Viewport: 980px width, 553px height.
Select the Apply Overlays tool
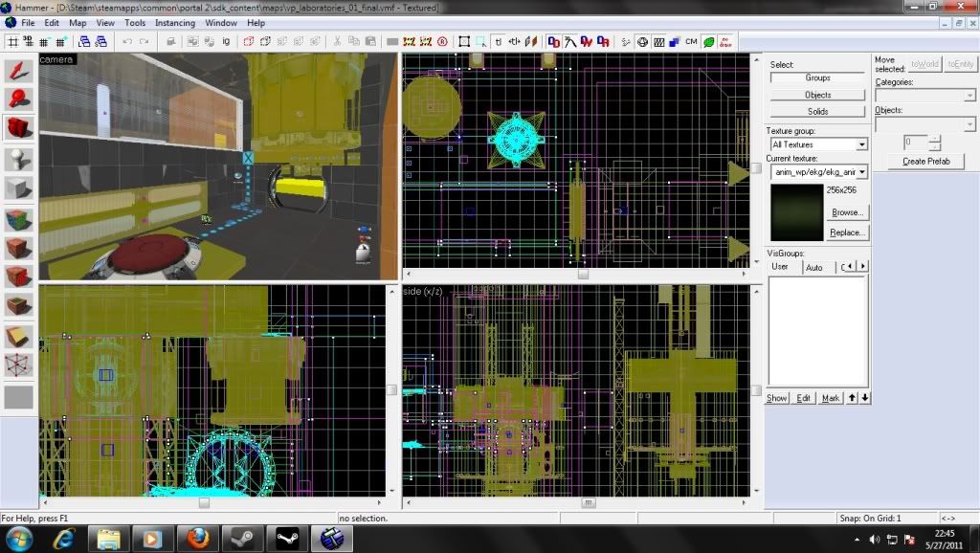(x=19, y=305)
